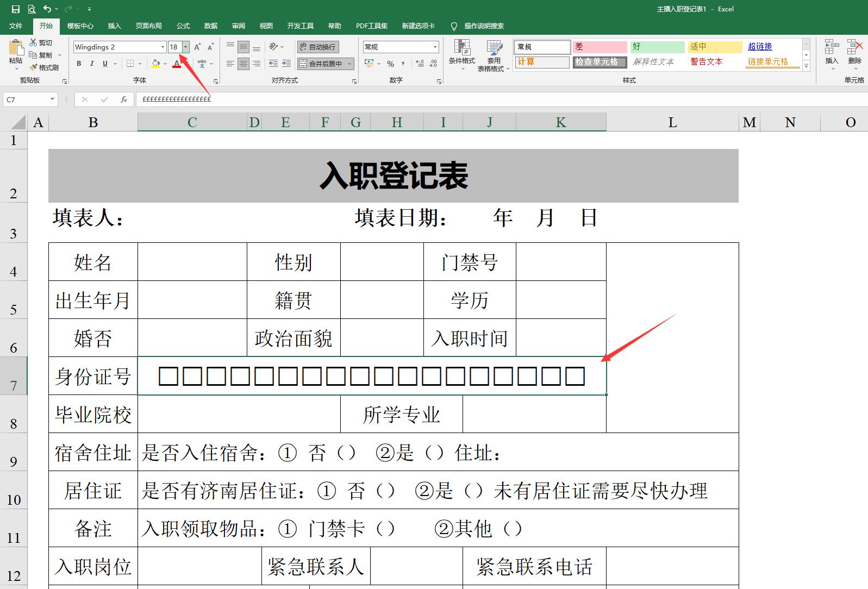Decrease decimal places
Viewport: 868px width, 589px height.
pyautogui.click(x=433, y=64)
